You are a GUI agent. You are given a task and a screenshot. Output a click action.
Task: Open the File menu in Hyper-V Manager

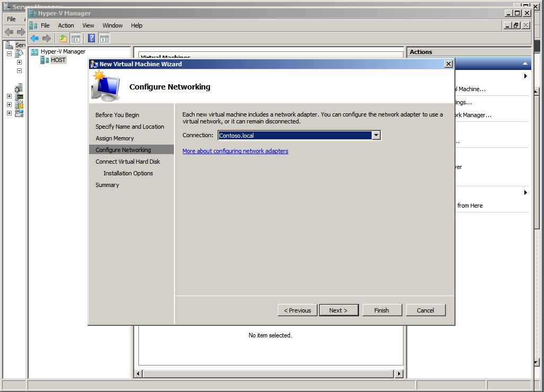45,25
